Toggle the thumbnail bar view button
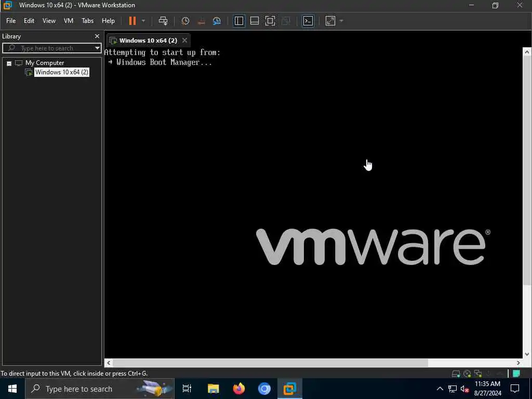The image size is (532, 399). click(255, 21)
